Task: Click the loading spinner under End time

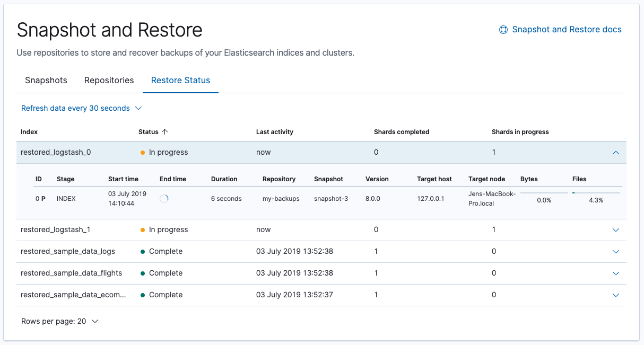Action: tap(164, 199)
